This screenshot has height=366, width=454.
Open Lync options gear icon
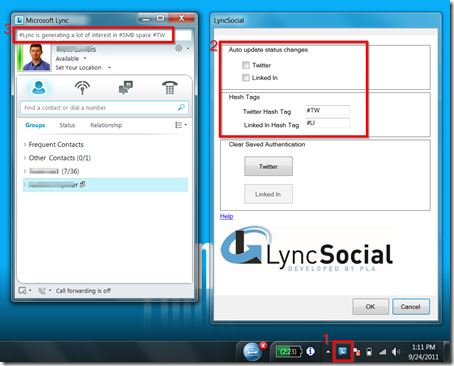[179, 49]
